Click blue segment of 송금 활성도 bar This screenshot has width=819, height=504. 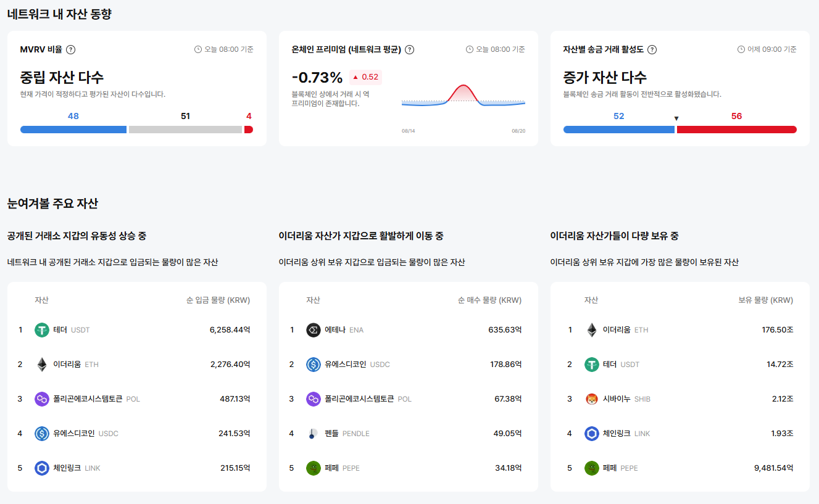619,130
